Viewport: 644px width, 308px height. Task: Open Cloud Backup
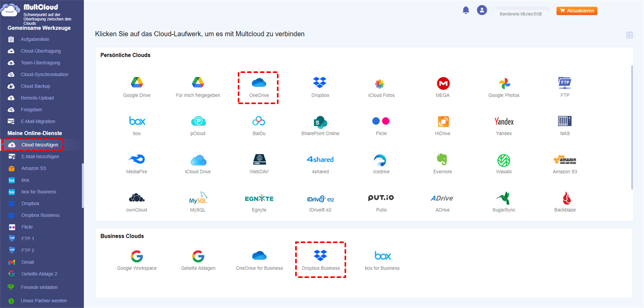point(35,86)
